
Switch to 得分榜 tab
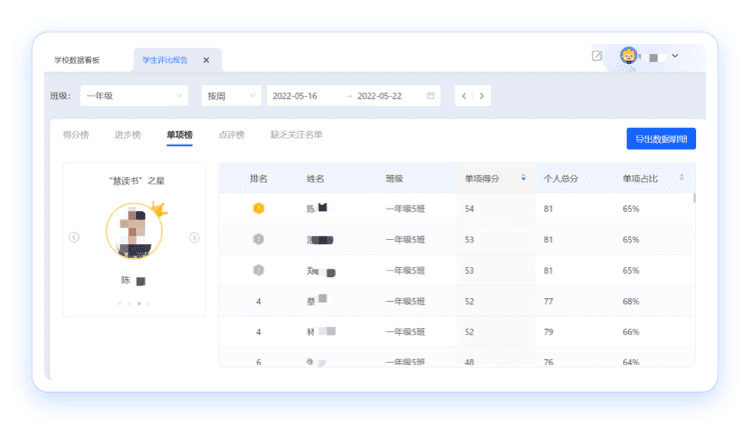[x=76, y=134]
